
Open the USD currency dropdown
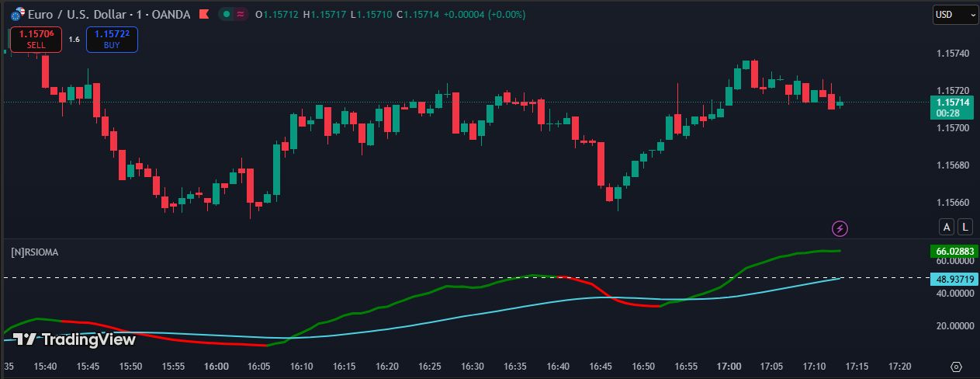click(954, 15)
